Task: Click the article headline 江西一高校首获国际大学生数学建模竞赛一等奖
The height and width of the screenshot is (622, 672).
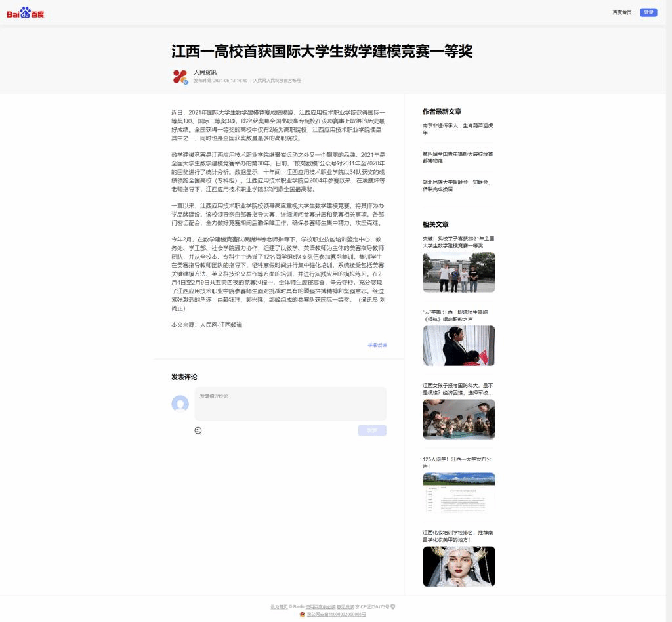Action: pos(322,51)
